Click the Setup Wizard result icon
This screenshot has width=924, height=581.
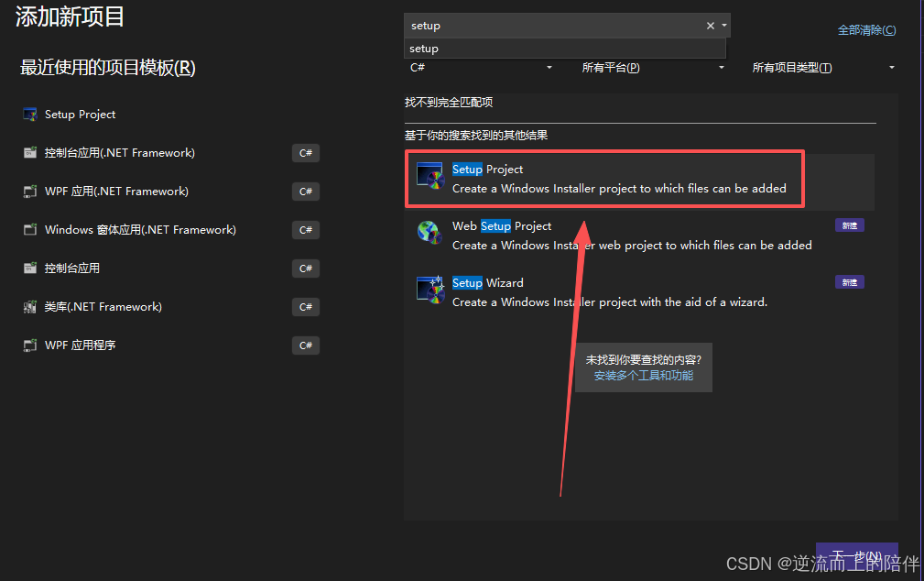coord(430,290)
